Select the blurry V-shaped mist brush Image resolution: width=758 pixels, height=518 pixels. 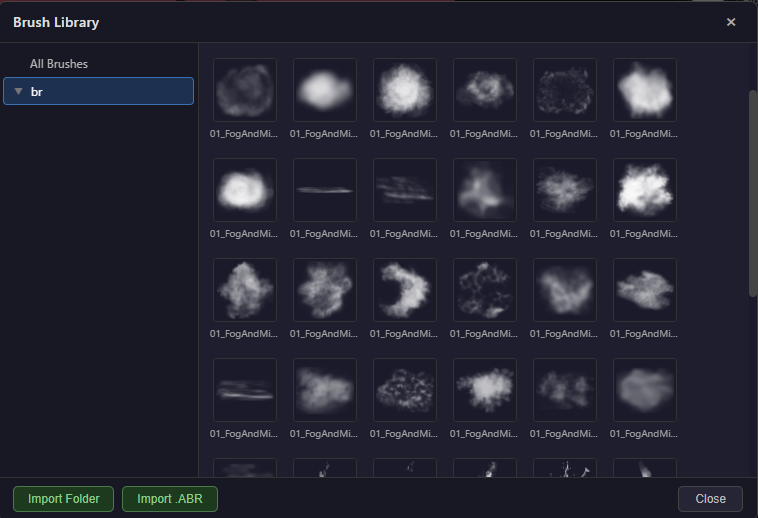(x=565, y=290)
